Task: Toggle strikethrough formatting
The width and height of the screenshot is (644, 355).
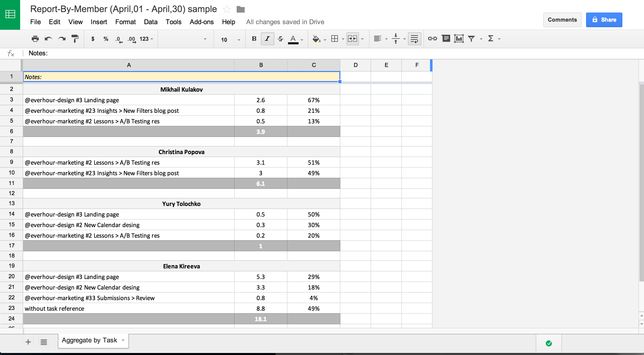Action: click(x=280, y=39)
